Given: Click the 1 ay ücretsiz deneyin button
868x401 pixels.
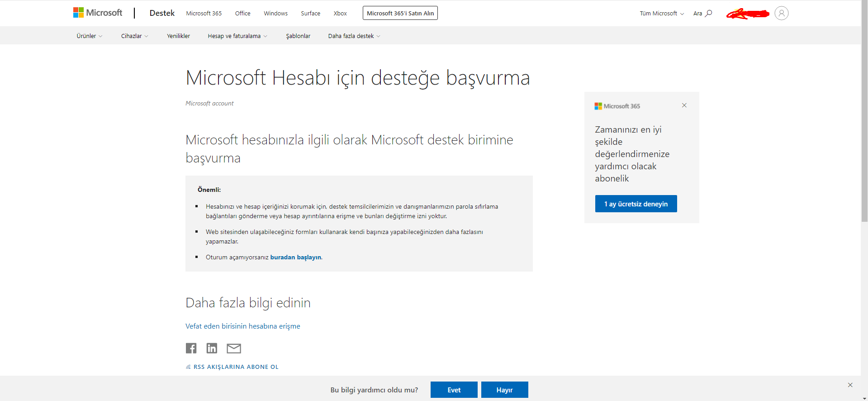Looking at the screenshot, I should coord(636,204).
